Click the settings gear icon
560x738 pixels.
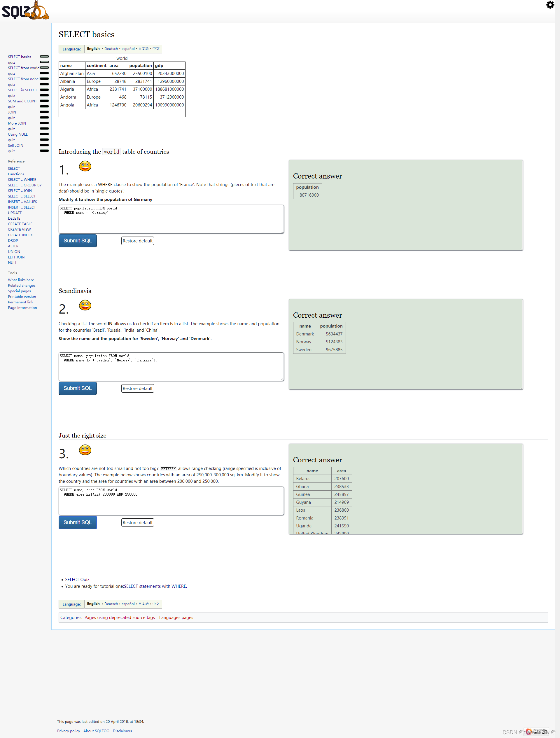click(550, 4)
